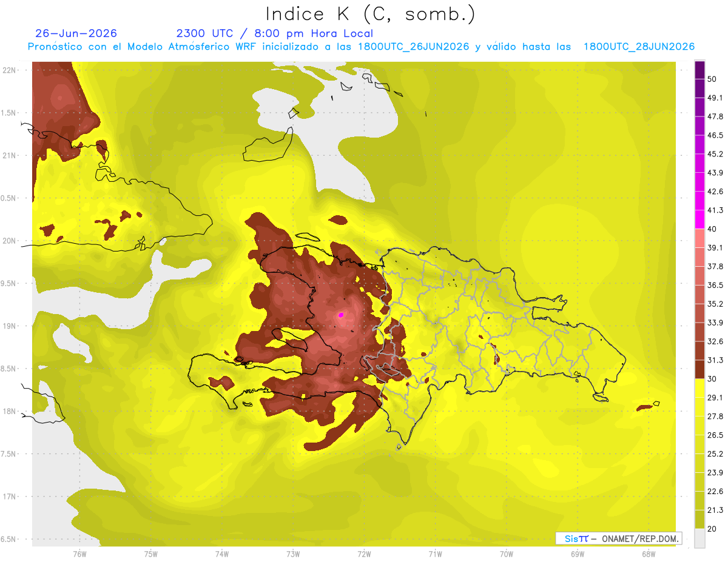Click the color scale label "43.9"

(715, 173)
